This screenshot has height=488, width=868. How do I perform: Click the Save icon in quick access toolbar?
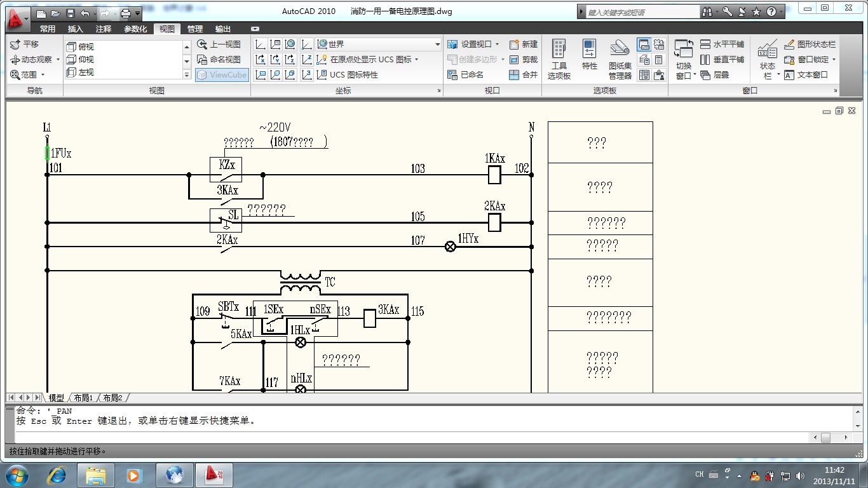(70, 13)
